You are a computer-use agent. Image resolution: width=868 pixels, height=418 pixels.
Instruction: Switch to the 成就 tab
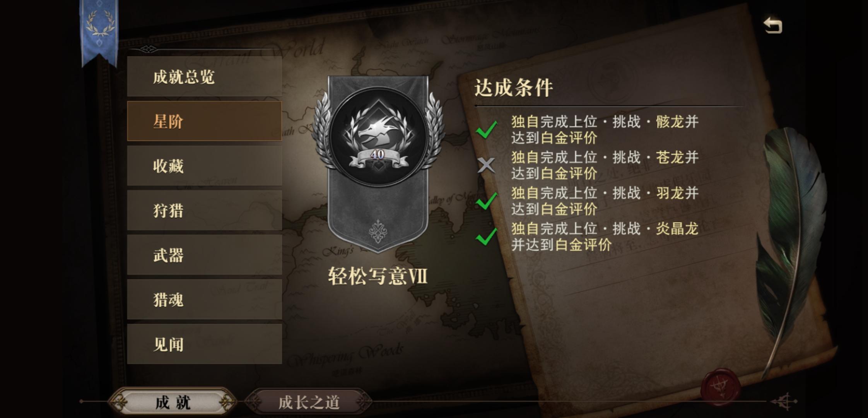click(x=173, y=402)
